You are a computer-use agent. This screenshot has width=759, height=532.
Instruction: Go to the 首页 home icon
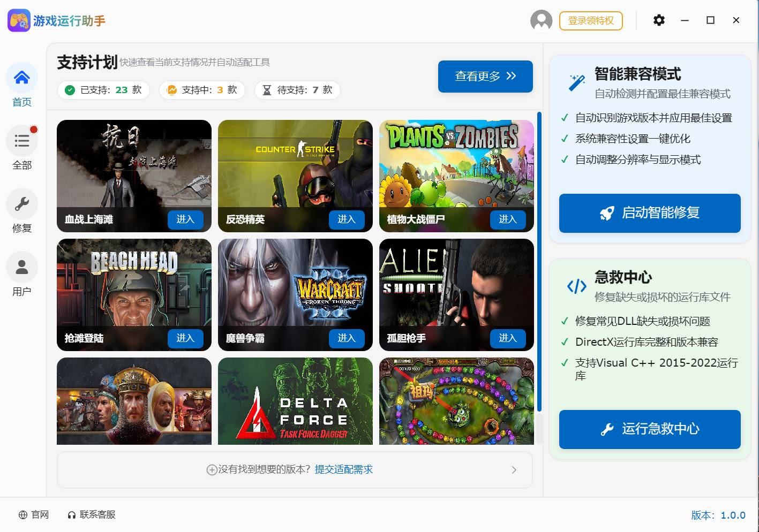click(22, 78)
